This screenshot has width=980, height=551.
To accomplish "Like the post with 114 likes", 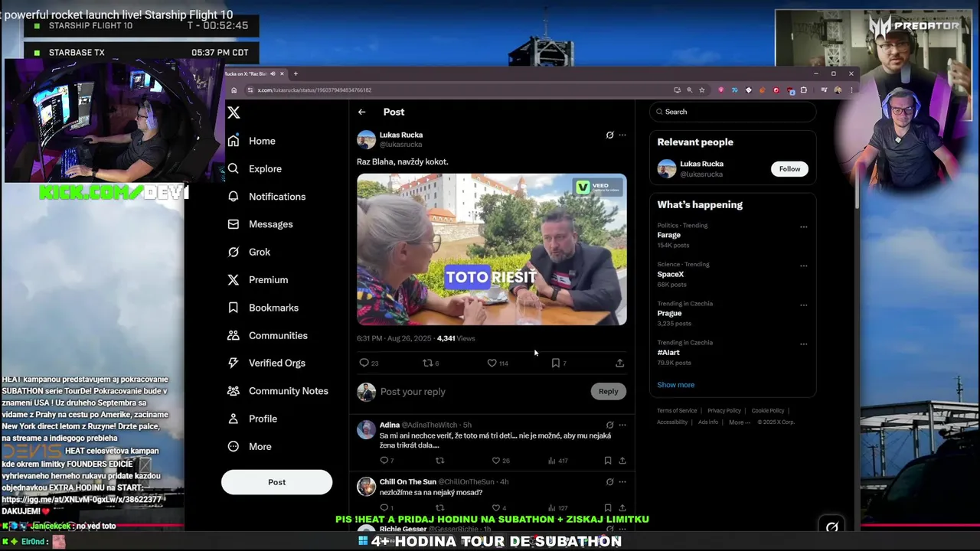I will tap(492, 363).
